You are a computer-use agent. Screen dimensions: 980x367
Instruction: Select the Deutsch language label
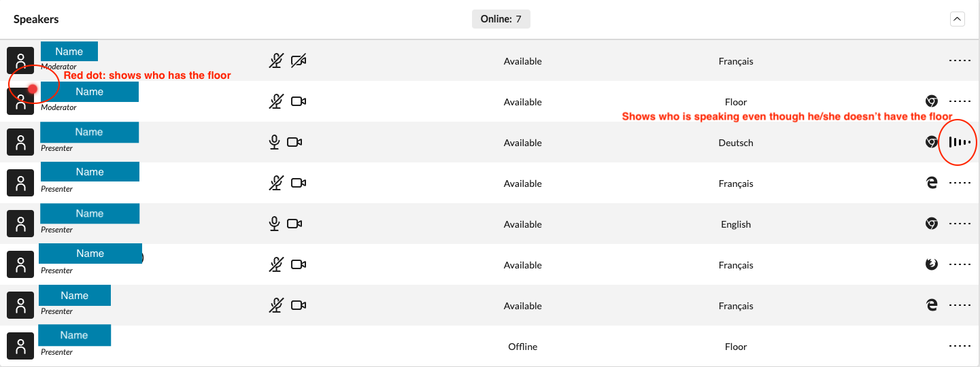tap(736, 143)
